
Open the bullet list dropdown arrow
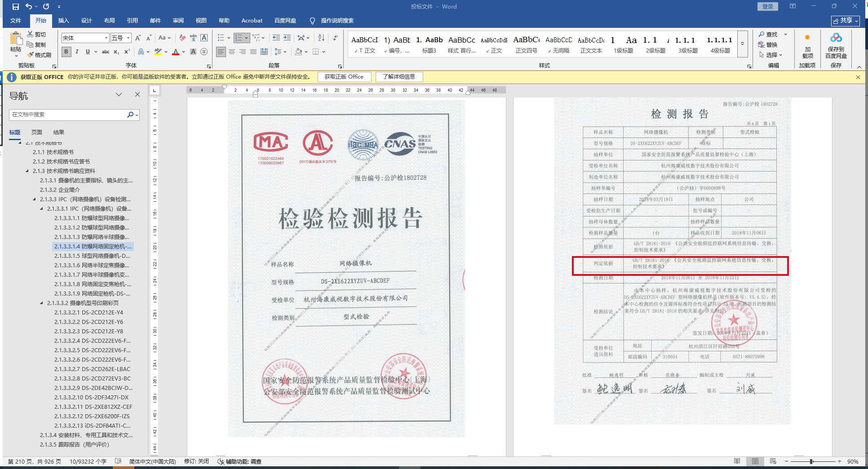(x=229, y=38)
